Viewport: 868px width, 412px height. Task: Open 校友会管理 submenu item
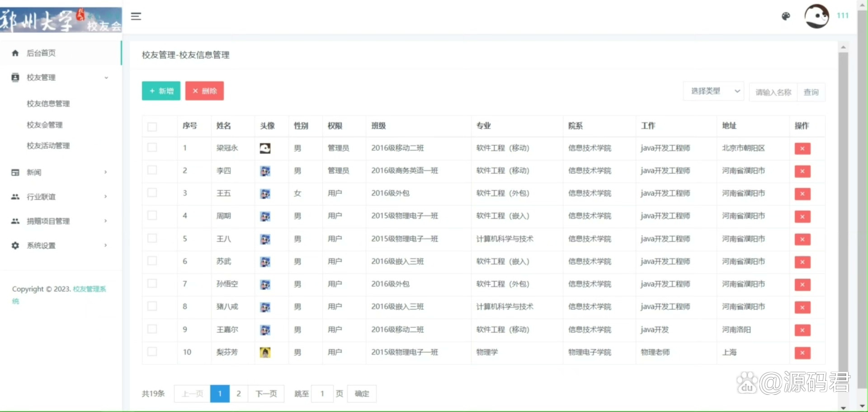coord(45,125)
